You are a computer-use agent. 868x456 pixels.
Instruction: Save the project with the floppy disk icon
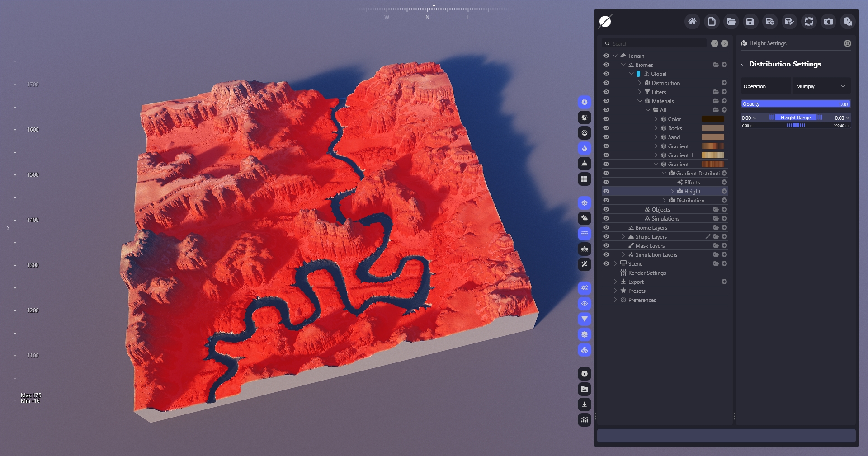(x=750, y=21)
